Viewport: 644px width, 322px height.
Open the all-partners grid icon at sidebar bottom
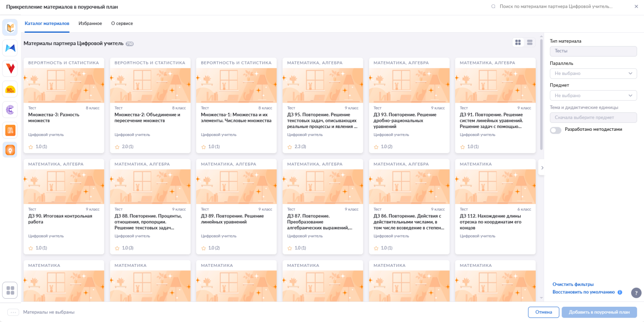(10, 290)
